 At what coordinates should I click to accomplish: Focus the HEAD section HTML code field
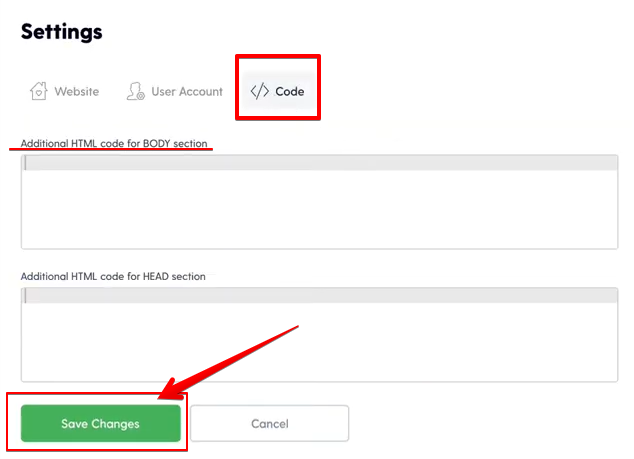click(x=319, y=334)
